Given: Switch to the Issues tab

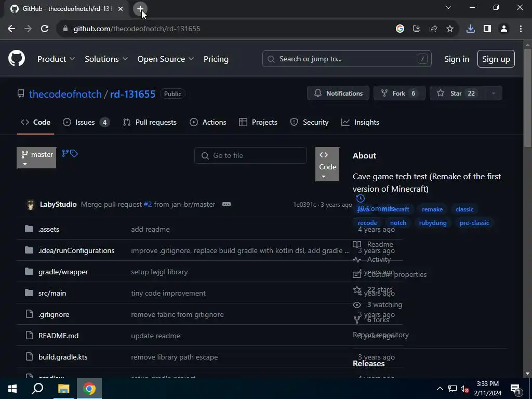Looking at the screenshot, I should click(86, 122).
